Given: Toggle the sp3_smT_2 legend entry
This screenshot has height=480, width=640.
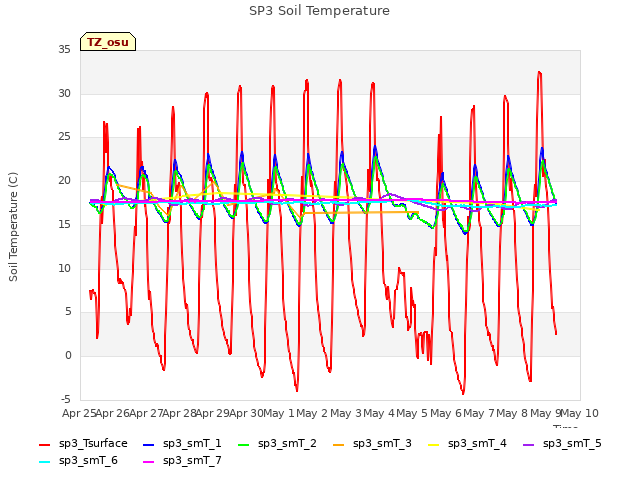Looking at the screenshot, I should (x=277, y=444).
